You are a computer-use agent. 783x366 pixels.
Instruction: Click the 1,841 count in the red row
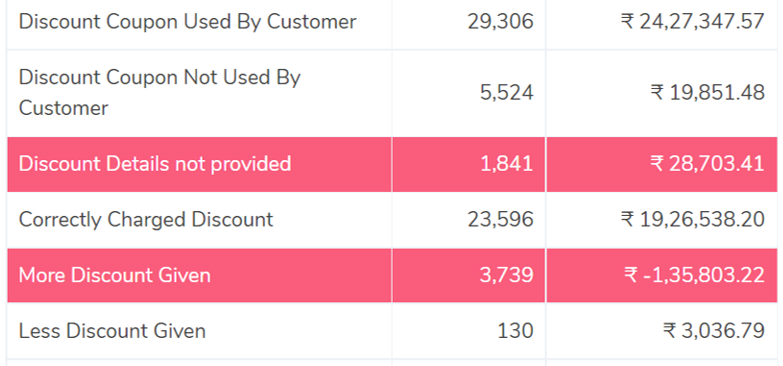[x=507, y=164]
